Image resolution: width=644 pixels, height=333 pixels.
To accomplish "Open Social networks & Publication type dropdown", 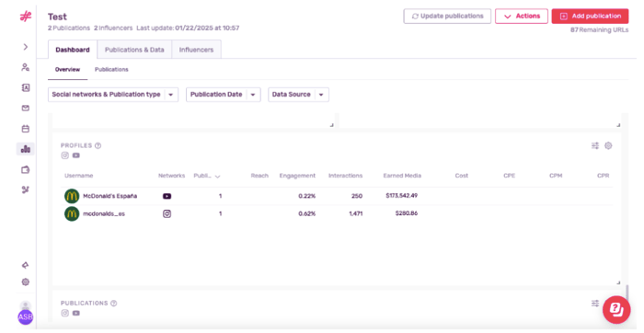I will (113, 95).
